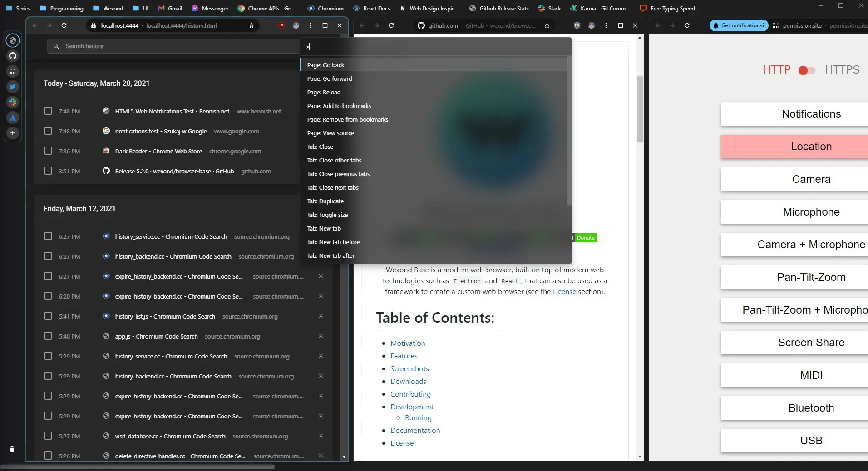Open the Documentation link in Table of Contents
868x471 pixels.
tap(415, 430)
